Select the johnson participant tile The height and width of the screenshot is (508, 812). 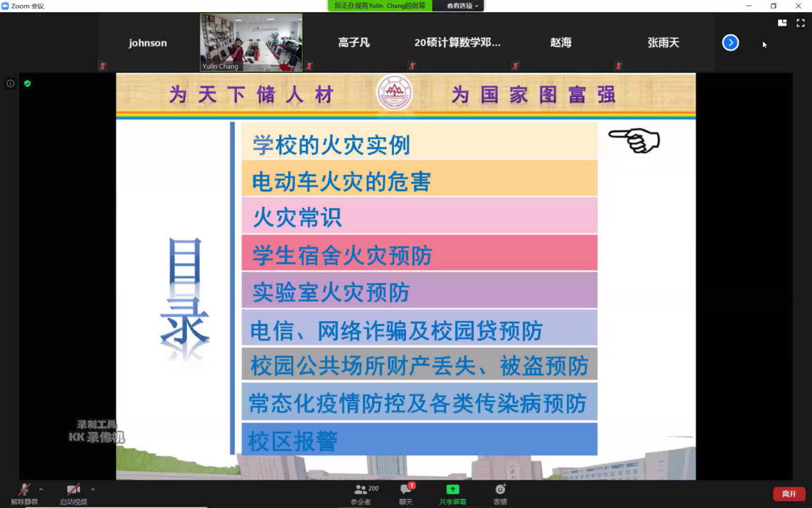coord(148,43)
